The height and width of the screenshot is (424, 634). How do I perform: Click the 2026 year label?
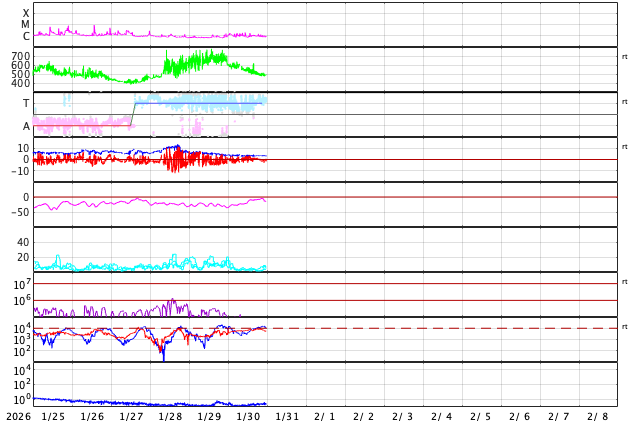coord(17,416)
